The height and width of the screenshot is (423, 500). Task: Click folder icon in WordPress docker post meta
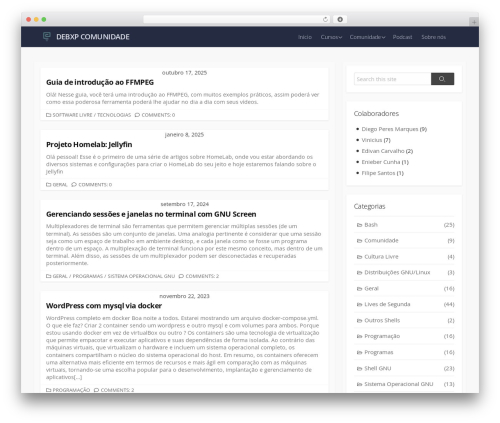(x=48, y=390)
